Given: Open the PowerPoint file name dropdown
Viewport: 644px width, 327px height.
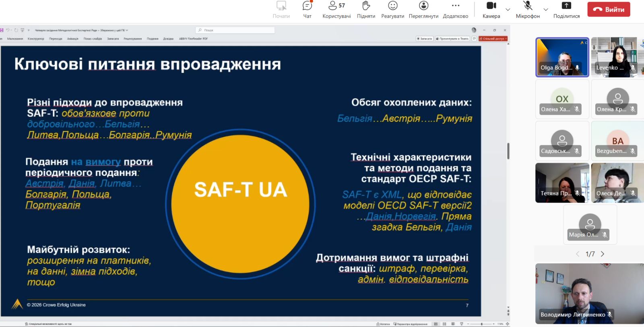Looking at the screenshot, I should (x=127, y=30).
